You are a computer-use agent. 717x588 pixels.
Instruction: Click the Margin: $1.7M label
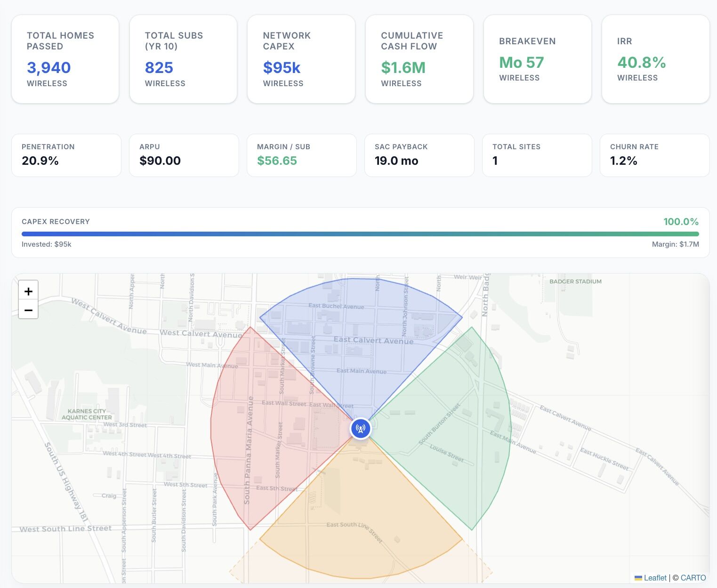(675, 244)
